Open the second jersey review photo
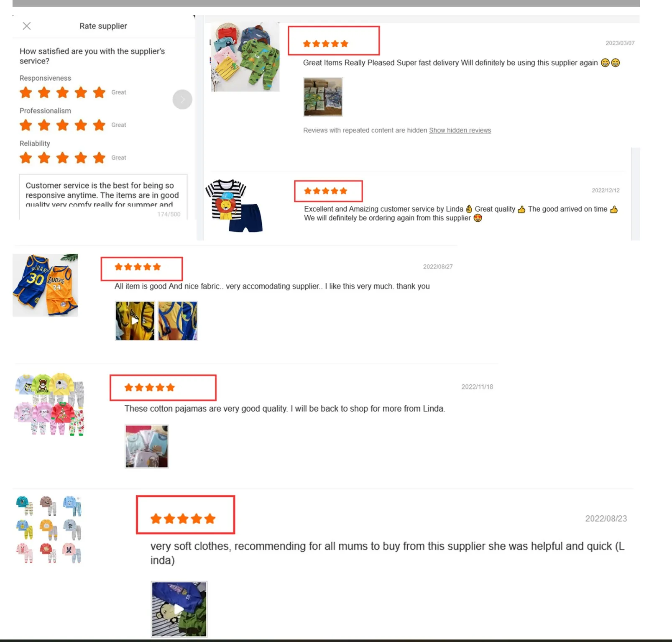The height and width of the screenshot is (642, 672). pos(178,321)
